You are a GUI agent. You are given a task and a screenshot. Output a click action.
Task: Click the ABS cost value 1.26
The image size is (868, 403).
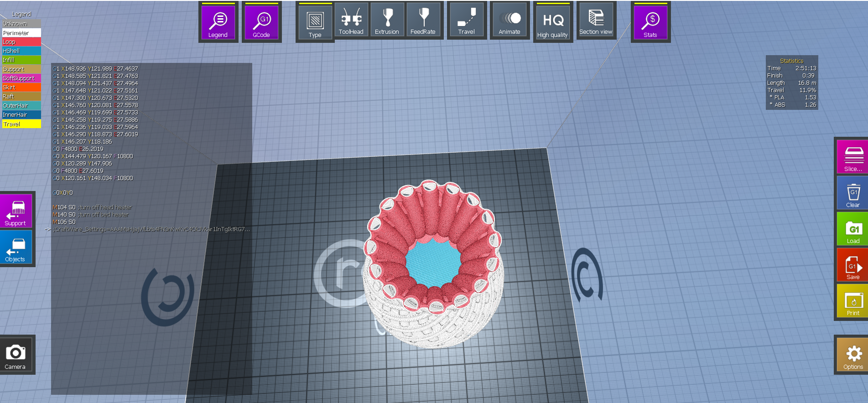click(811, 105)
